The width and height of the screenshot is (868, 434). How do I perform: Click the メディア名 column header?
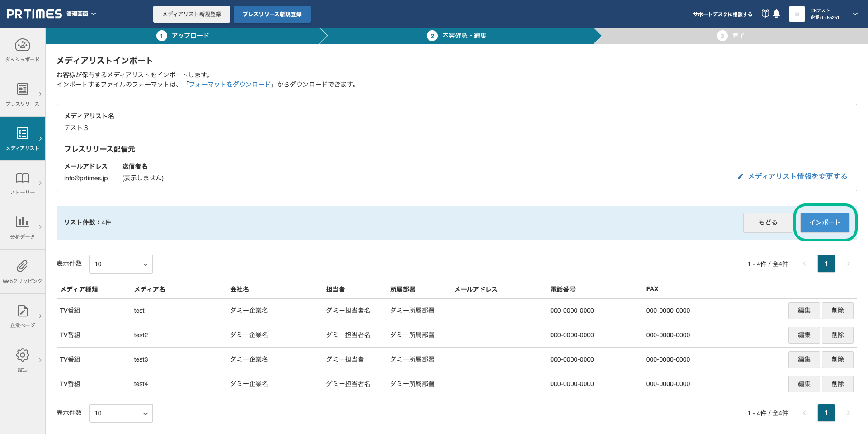[x=150, y=289]
